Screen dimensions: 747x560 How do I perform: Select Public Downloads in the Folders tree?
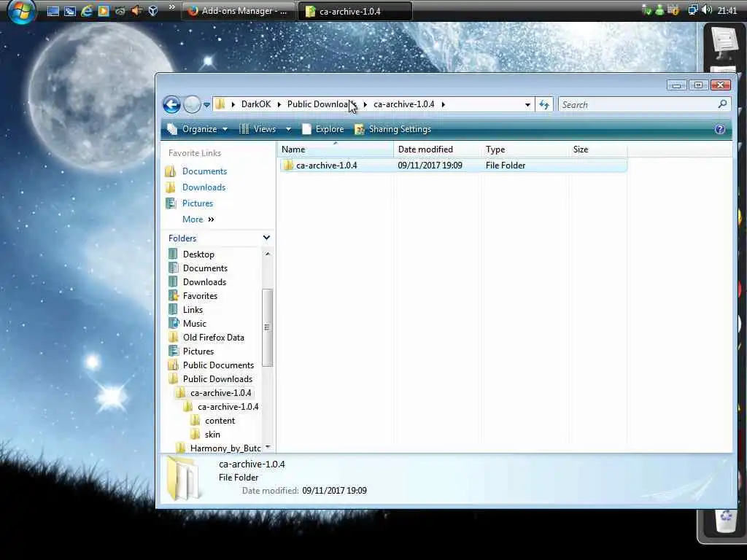click(x=217, y=378)
